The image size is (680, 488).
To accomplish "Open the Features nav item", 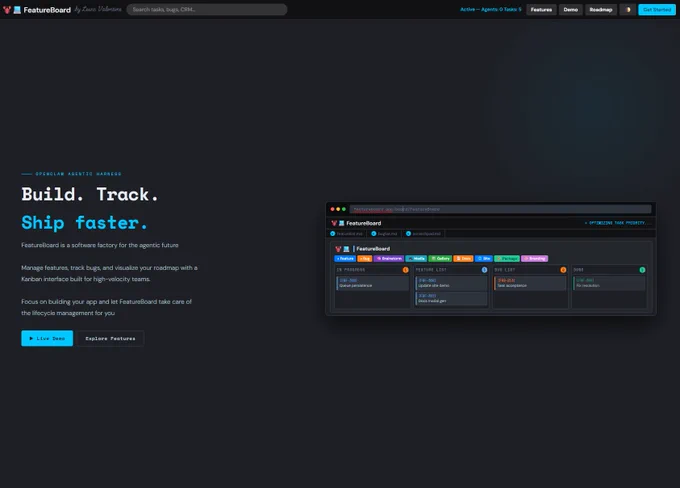I will (x=541, y=10).
